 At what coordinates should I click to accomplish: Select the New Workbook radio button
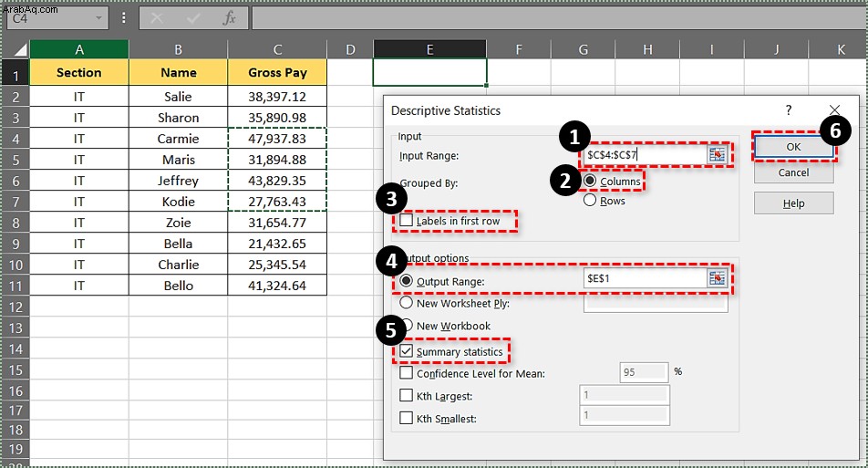(406, 325)
